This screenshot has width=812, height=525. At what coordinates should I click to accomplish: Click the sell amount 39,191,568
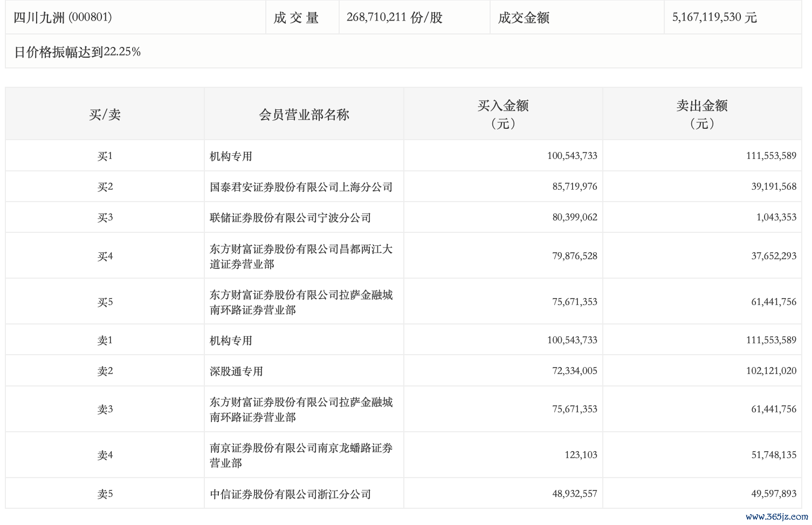774,186
